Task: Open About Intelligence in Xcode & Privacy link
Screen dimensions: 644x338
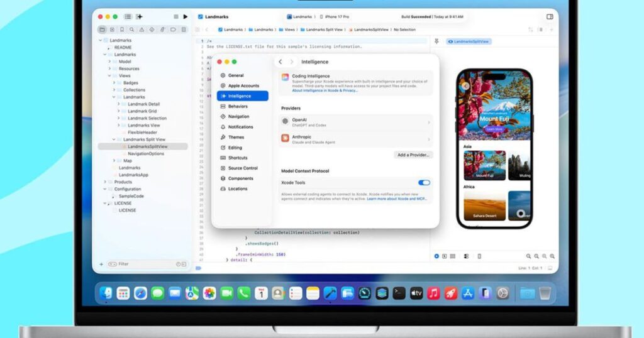Action: (325, 90)
